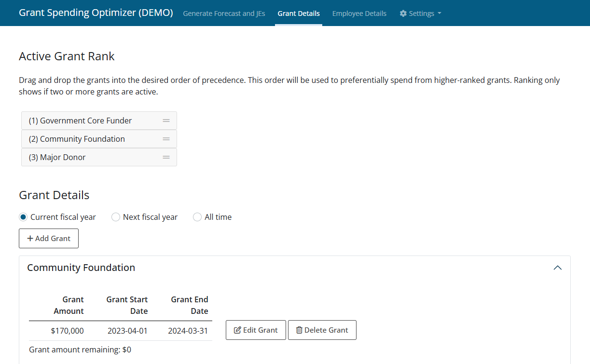Open the Settings dropdown menu

pos(420,13)
